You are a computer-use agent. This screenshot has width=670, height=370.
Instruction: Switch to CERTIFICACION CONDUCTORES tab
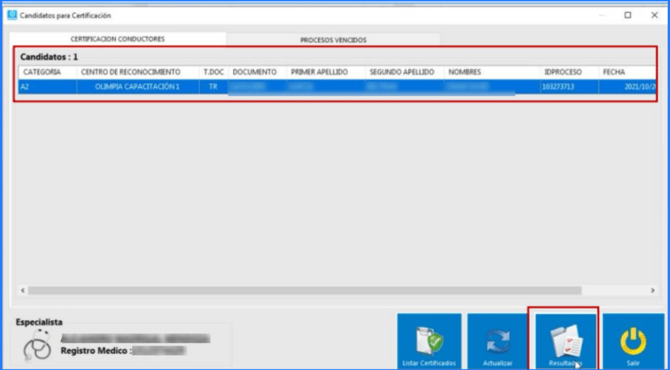(x=118, y=39)
